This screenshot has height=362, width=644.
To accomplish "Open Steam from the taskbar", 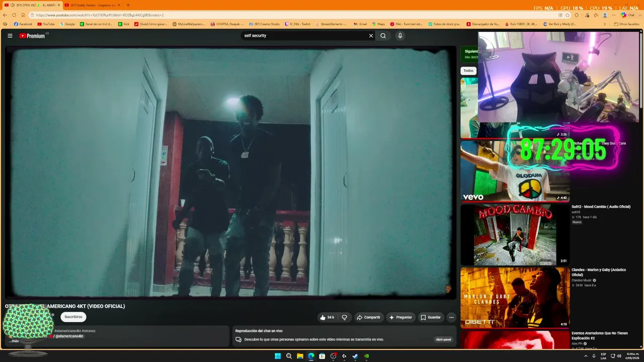I will [355, 356].
